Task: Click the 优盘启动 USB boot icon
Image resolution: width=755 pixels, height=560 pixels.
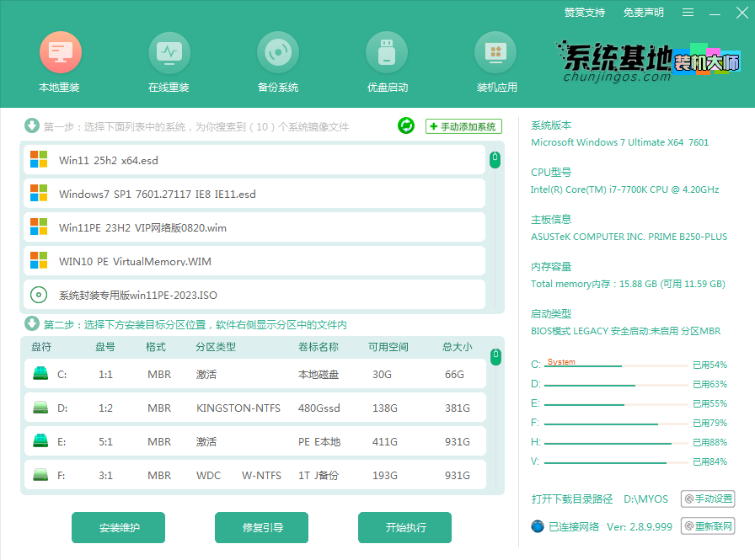Action: pyautogui.click(x=387, y=53)
